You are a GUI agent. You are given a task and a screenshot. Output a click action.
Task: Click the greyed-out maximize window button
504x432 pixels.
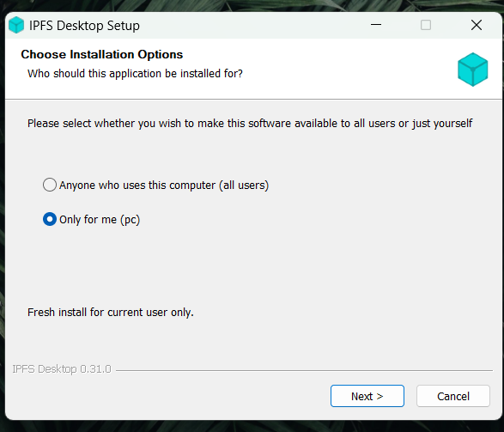coord(426,25)
